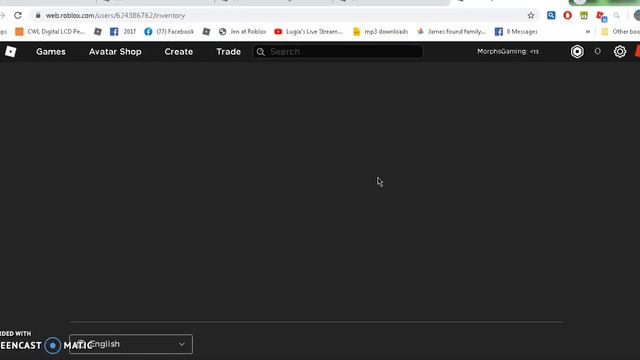640x360 pixels.
Task: Bookmark this page with the star icon
Action: [531, 16]
